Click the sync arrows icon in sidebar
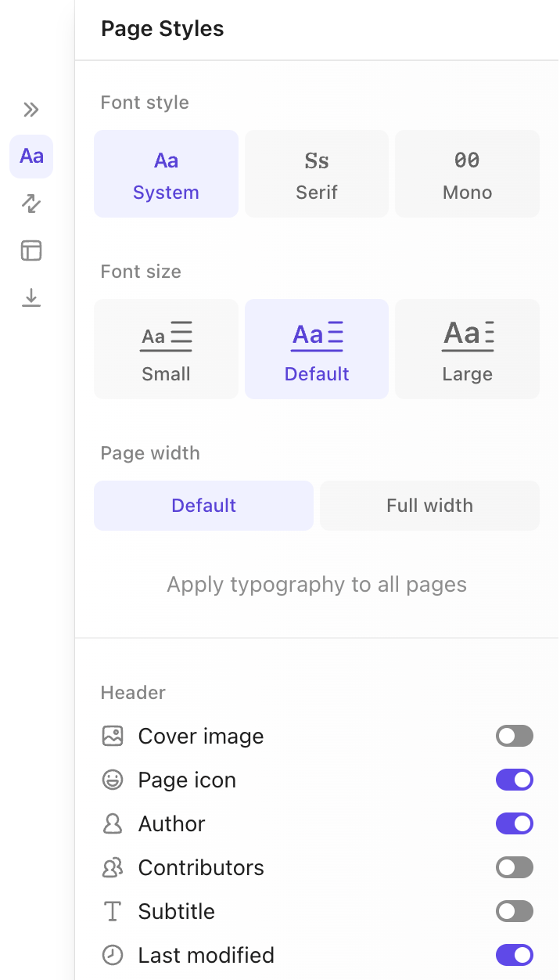 tap(31, 203)
